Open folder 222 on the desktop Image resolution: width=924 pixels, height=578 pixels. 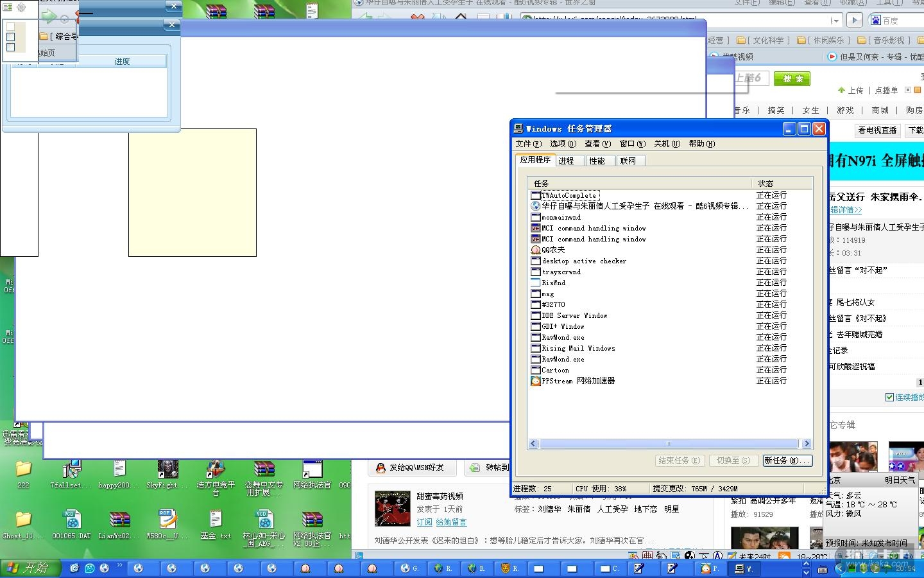(23, 472)
